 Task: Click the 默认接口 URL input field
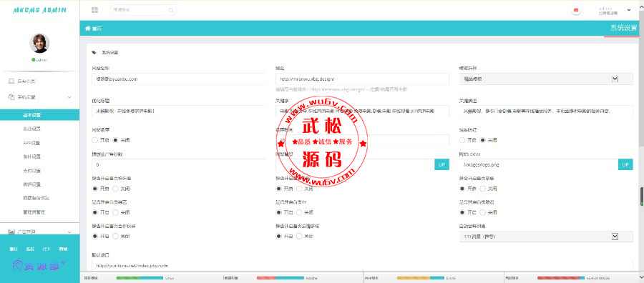[x=362, y=265]
